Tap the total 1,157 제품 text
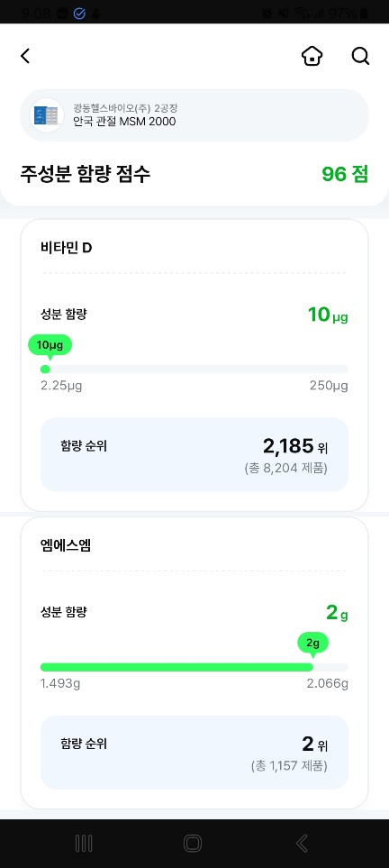The width and height of the screenshot is (389, 868). pyautogui.click(x=289, y=767)
